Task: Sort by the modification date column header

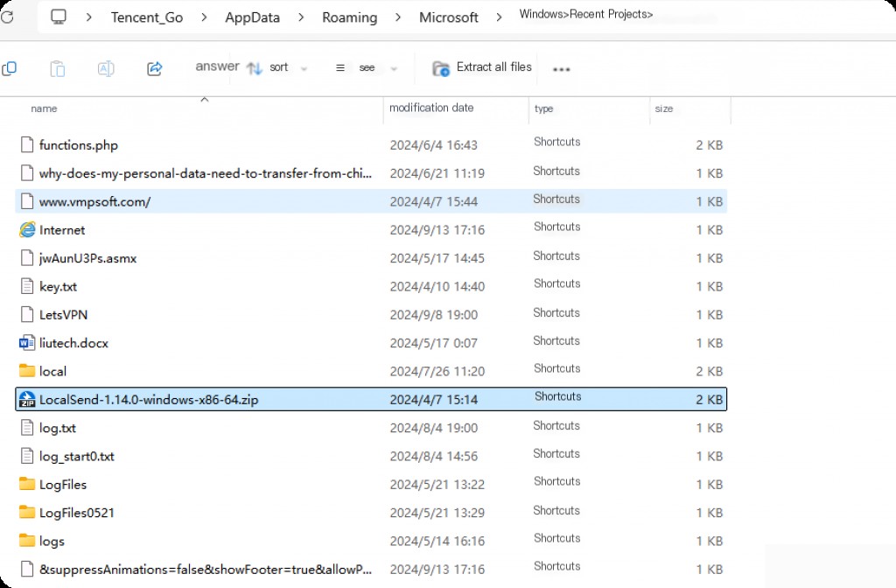Action: point(431,108)
